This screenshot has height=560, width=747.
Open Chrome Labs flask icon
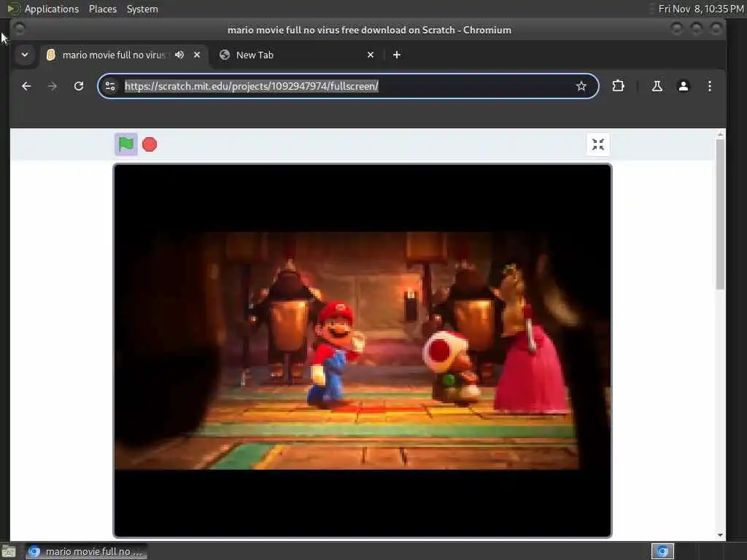(x=657, y=86)
